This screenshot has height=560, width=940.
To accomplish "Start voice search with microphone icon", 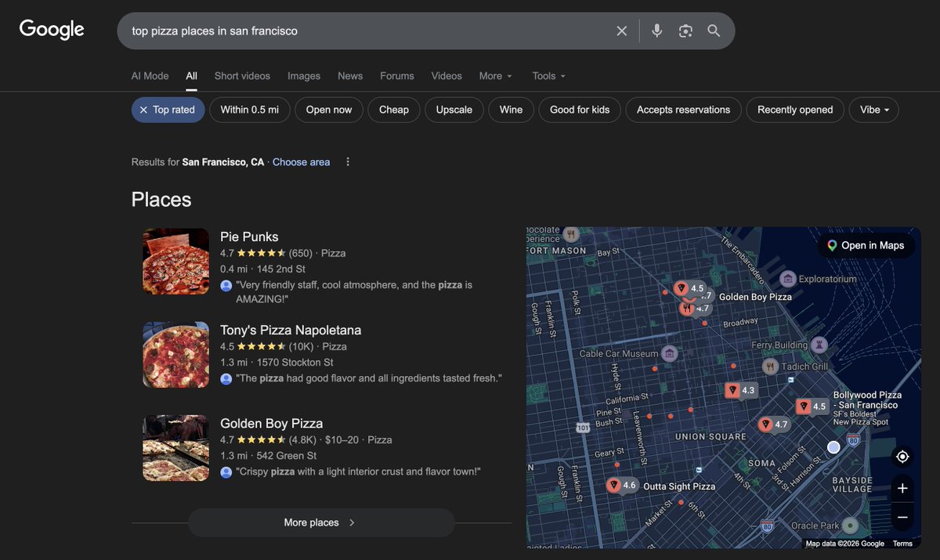I will [657, 31].
